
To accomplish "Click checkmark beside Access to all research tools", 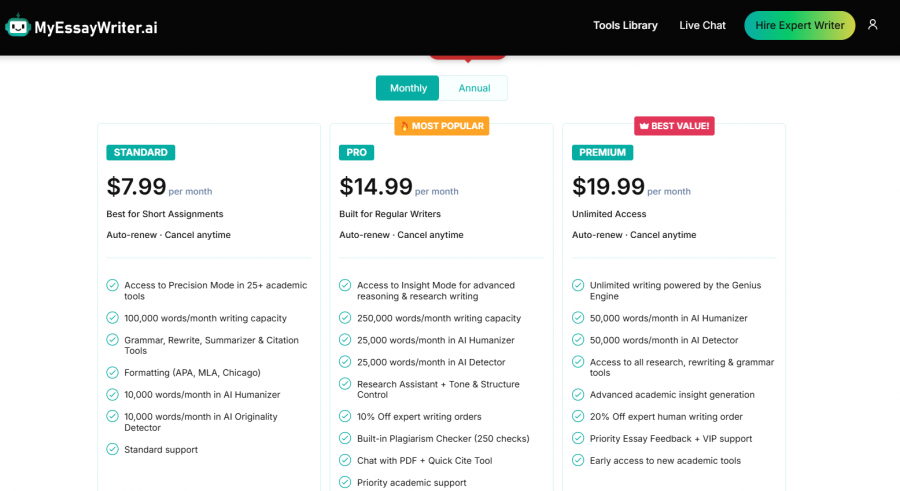I will click(578, 362).
